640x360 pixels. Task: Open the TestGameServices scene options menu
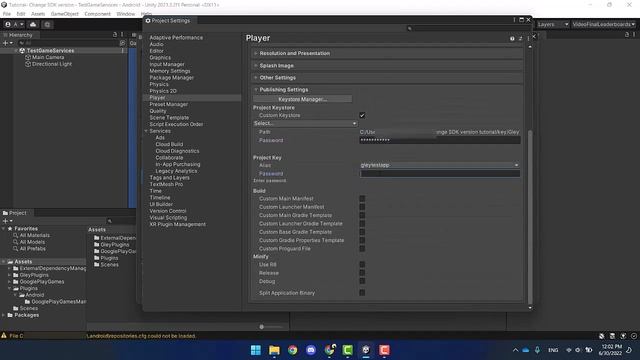pos(122,51)
